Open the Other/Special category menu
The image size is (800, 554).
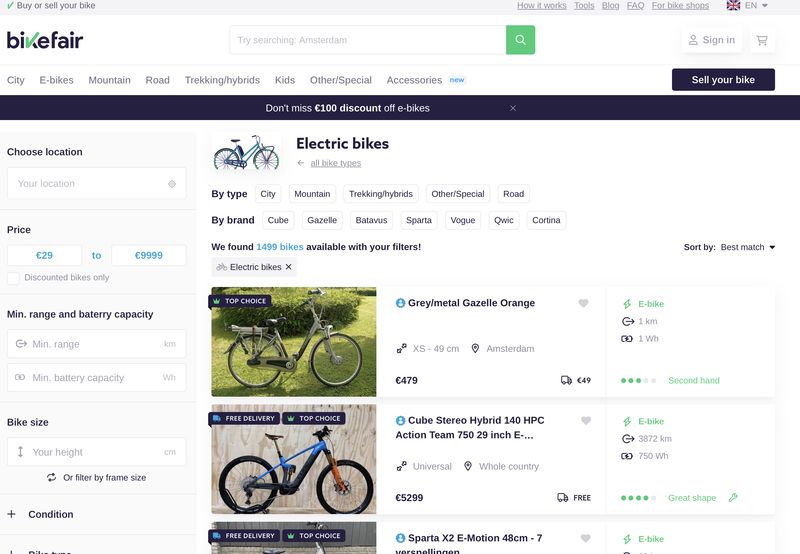[341, 80]
